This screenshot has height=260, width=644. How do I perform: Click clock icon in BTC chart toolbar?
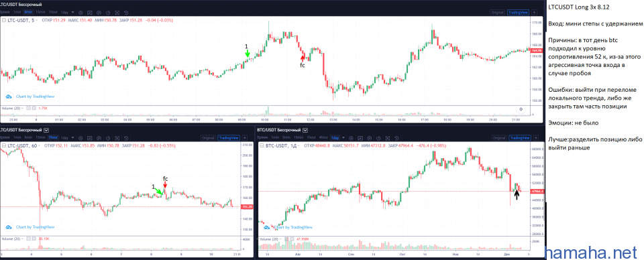[378, 138]
